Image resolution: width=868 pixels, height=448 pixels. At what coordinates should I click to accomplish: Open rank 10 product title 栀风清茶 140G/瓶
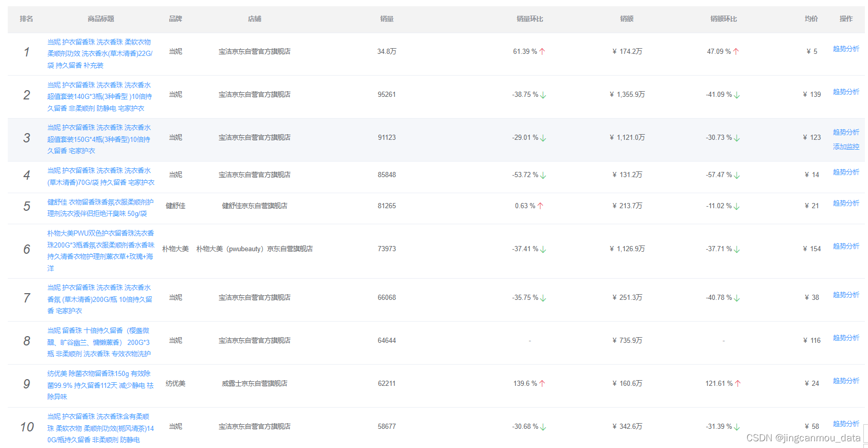pyautogui.click(x=101, y=428)
